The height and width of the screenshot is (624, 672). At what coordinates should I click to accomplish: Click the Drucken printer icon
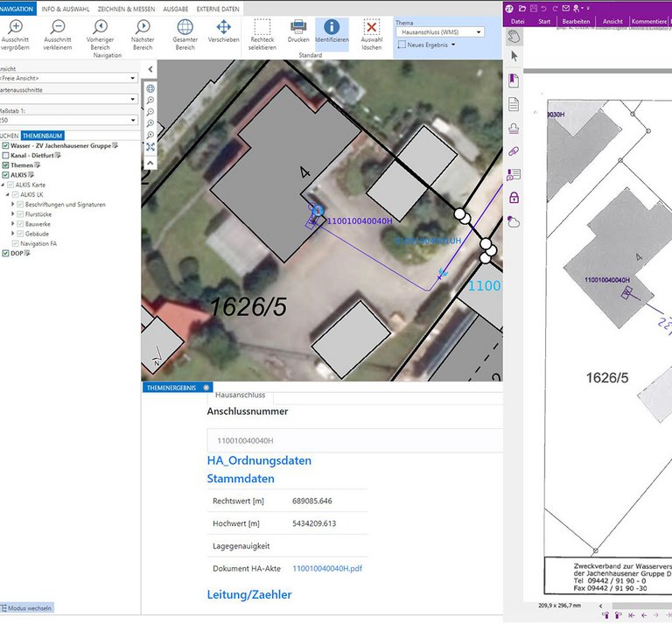tap(298, 31)
